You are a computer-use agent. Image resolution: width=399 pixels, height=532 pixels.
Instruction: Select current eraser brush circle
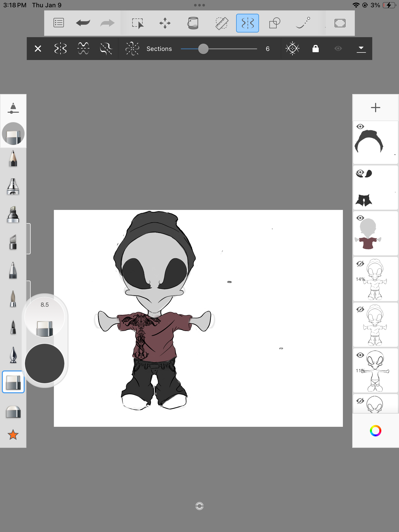click(13, 134)
